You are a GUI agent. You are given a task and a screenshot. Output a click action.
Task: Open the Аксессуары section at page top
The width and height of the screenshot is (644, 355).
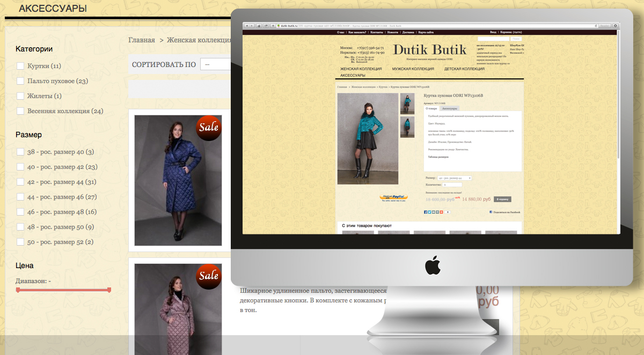53,9
